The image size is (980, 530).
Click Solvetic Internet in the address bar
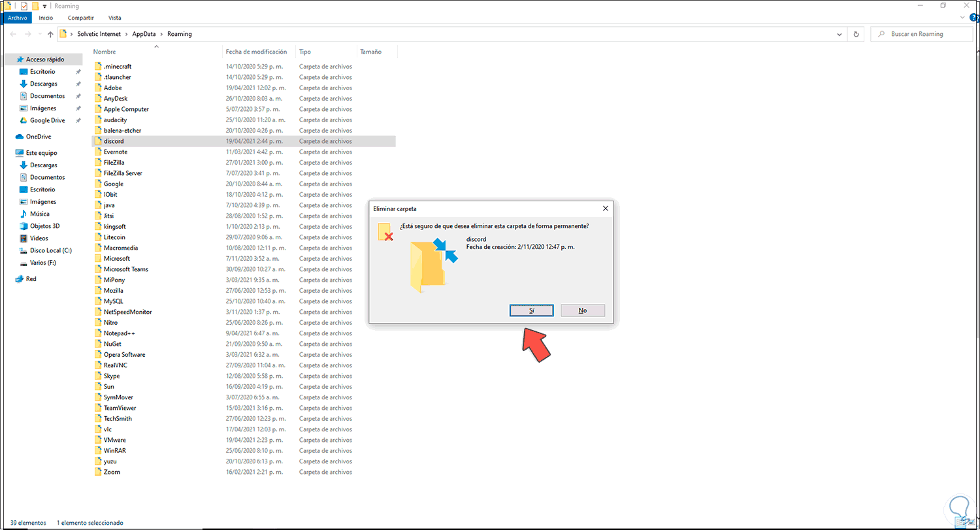(x=99, y=34)
